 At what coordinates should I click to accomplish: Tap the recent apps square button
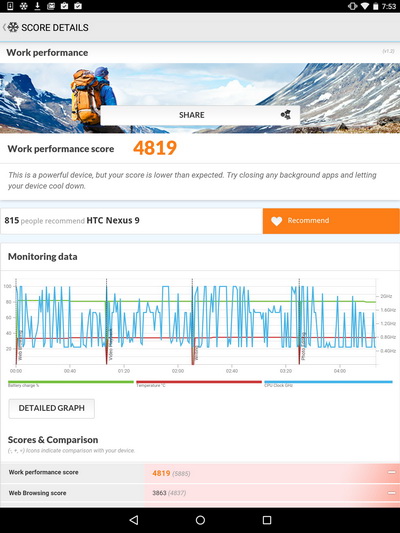coord(267,520)
